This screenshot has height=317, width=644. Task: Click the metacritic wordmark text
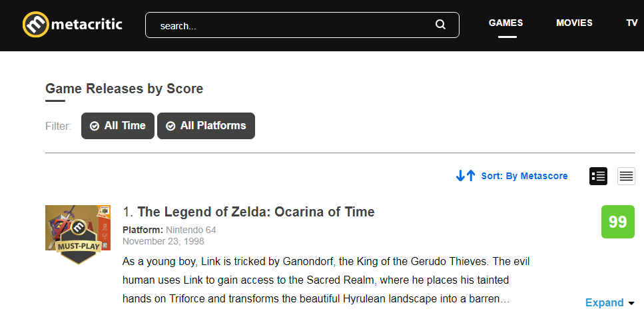tap(87, 25)
